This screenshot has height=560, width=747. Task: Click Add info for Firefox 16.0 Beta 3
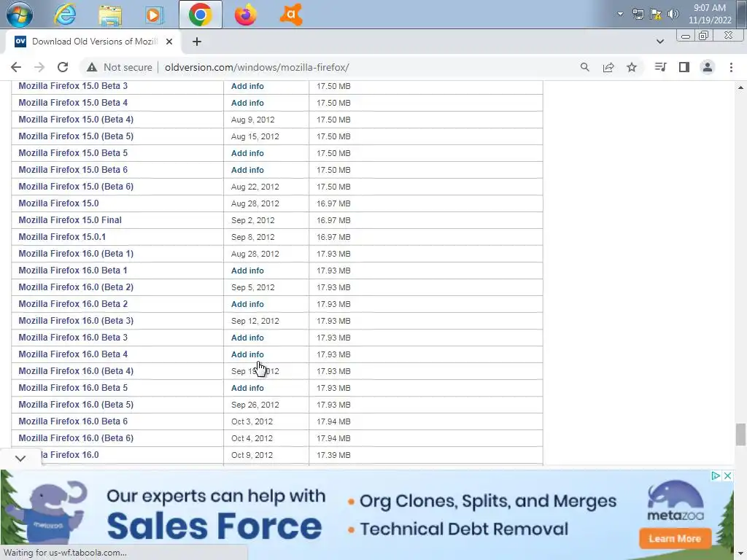(x=247, y=338)
